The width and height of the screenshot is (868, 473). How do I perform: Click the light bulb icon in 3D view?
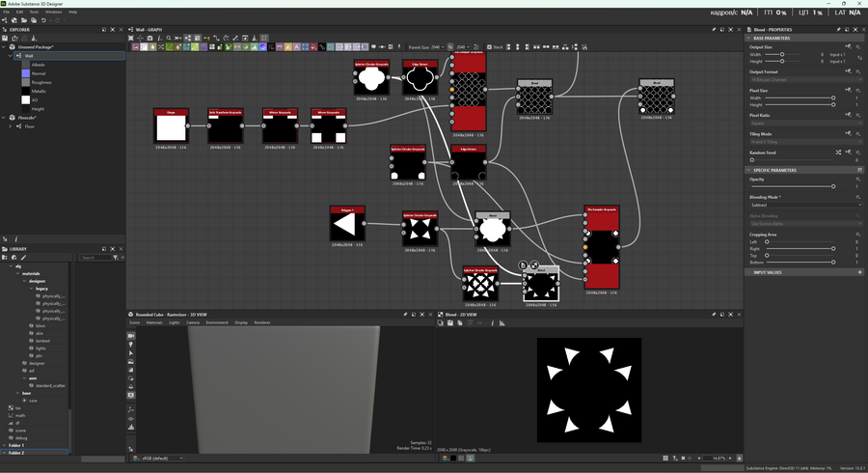pos(131,344)
